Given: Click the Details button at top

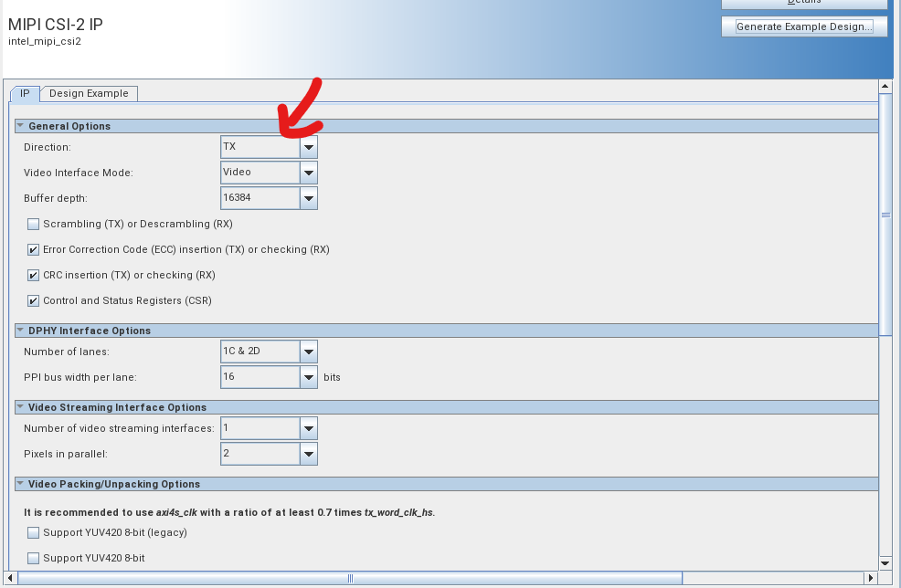Looking at the screenshot, I should [x=804, y=4].
